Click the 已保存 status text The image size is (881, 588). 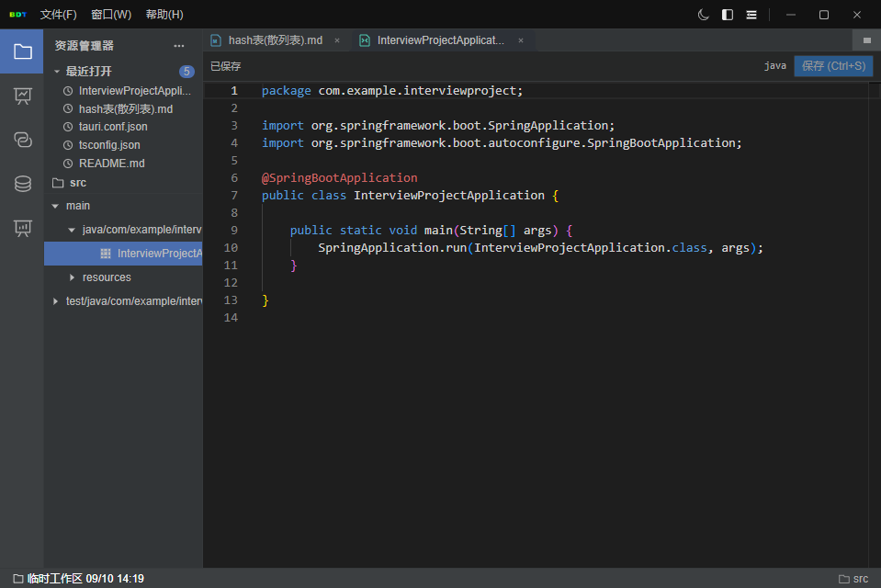(225, 66)
